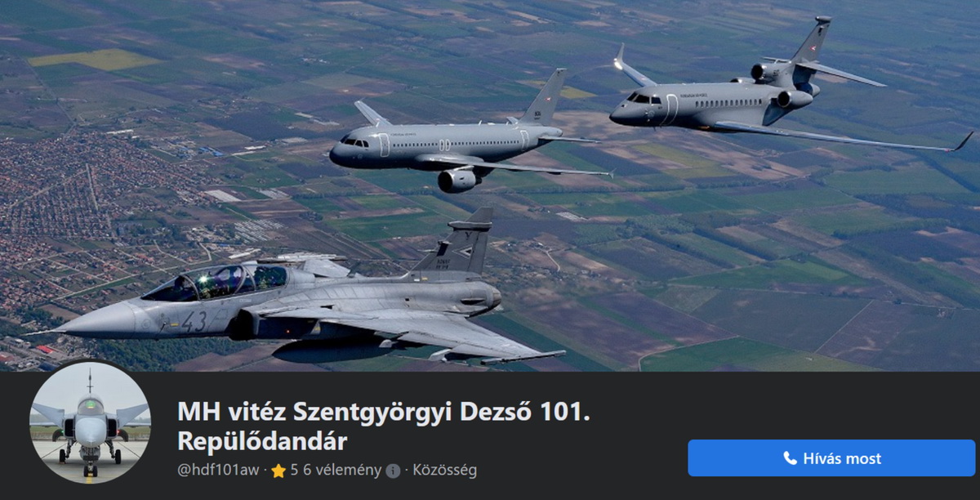The height and width of the screenshot is (500, 980).
Task: Click the rating number 5 beside the star
Action: [x=294, y=471]
